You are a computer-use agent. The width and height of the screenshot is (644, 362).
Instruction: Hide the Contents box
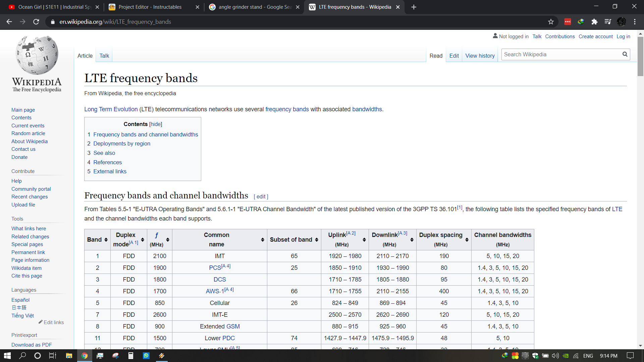pyautogui.click(x=155, y=124)
